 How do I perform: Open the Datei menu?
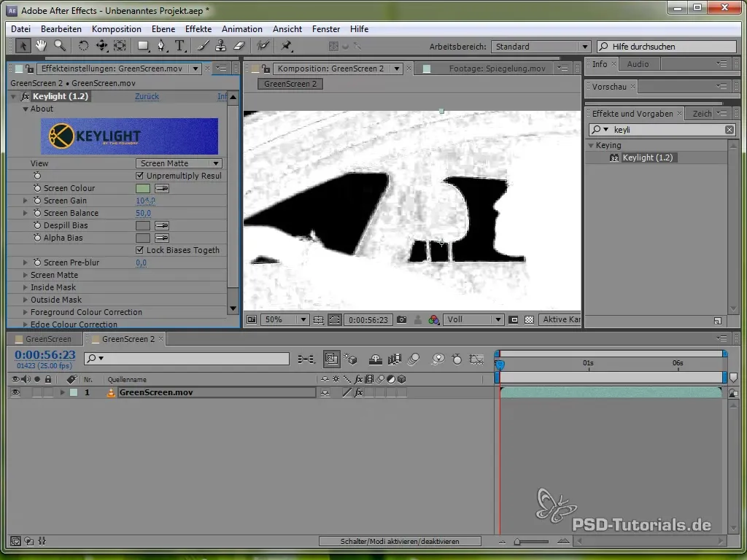(20, 29)
